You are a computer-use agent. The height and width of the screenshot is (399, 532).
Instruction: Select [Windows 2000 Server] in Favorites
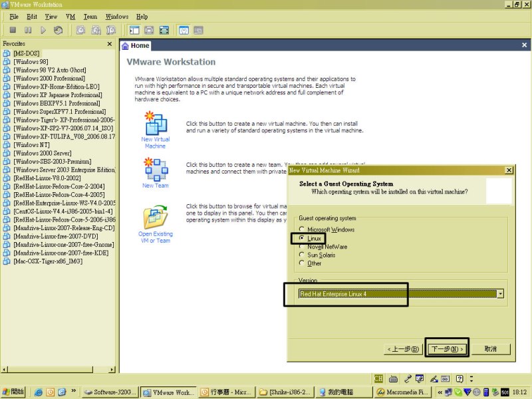(43, 153)
